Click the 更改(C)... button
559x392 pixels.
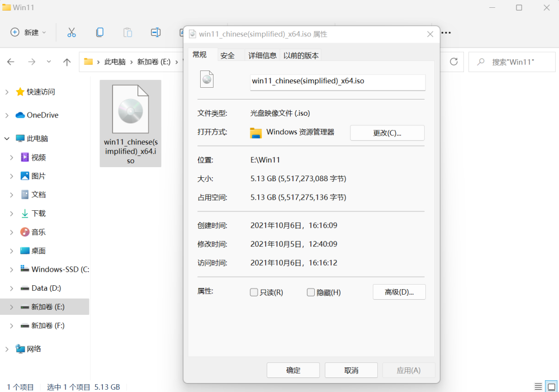(x=387, y=133)
